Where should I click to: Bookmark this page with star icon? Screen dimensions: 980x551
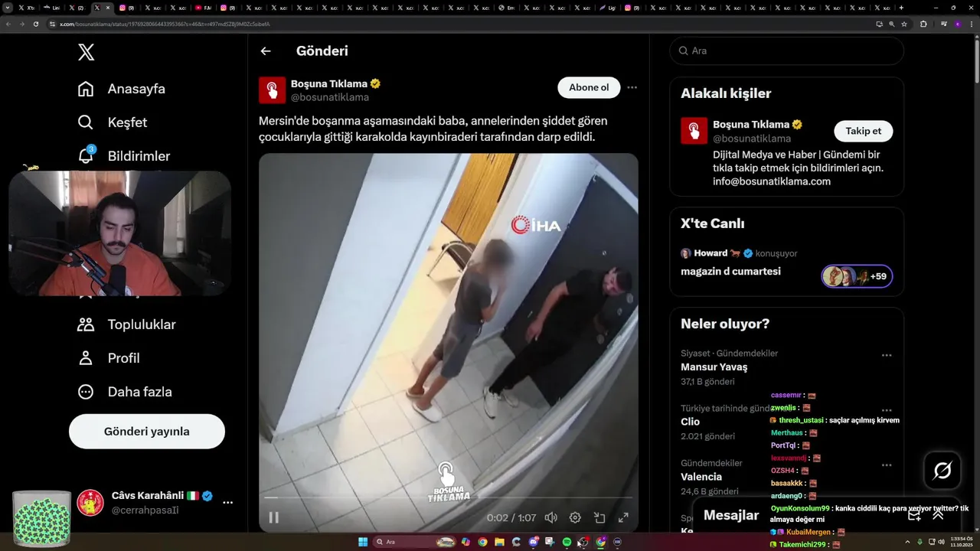tap(904, 24)
